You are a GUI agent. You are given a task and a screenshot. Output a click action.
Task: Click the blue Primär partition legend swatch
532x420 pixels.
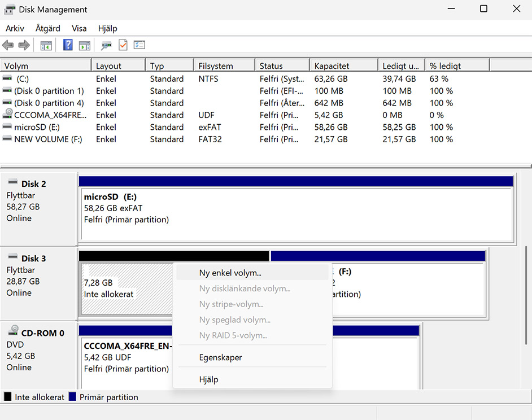pyautogui.click(x=72, y=397)
